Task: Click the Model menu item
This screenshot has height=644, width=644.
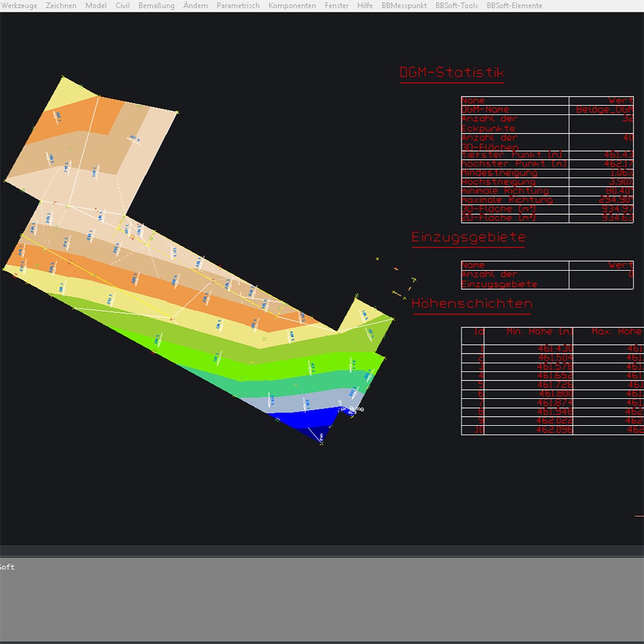Action: [96, 5]
